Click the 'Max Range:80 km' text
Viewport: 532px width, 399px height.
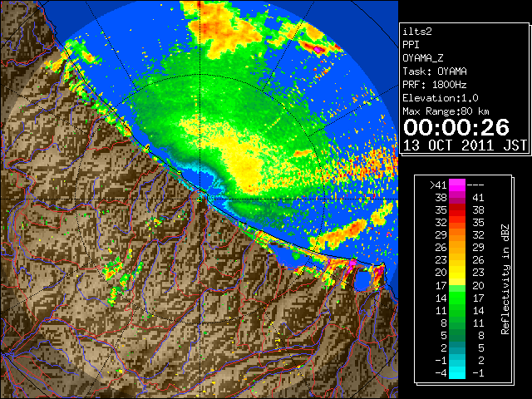446,111
